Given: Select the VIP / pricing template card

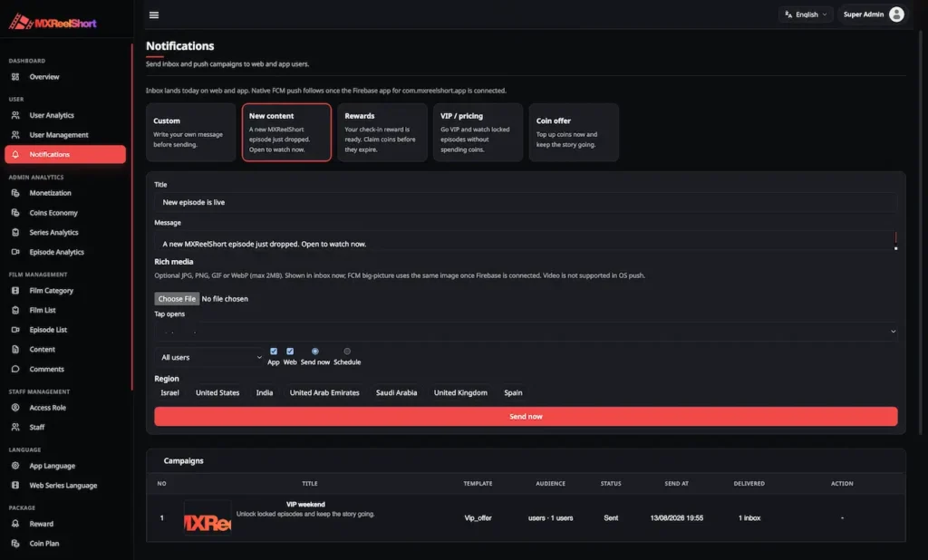Looking at the screenshot, I should click(478, 132).
